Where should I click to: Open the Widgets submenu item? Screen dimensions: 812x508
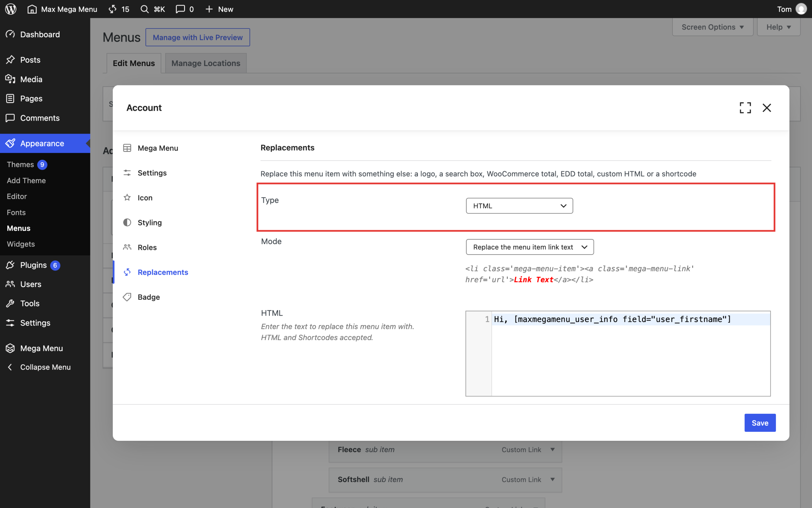point(21,244)
